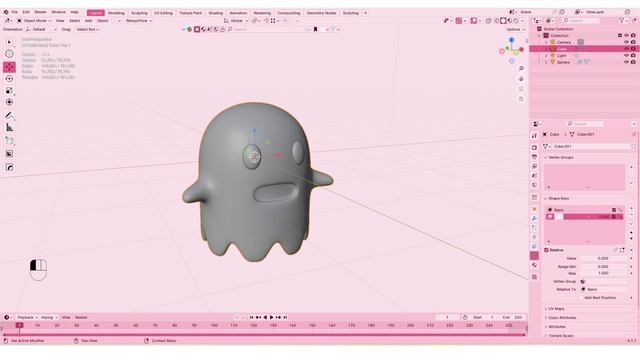Expand the Color Attributes panel
This screenshot has height=360, width=640.
point(562,318)
